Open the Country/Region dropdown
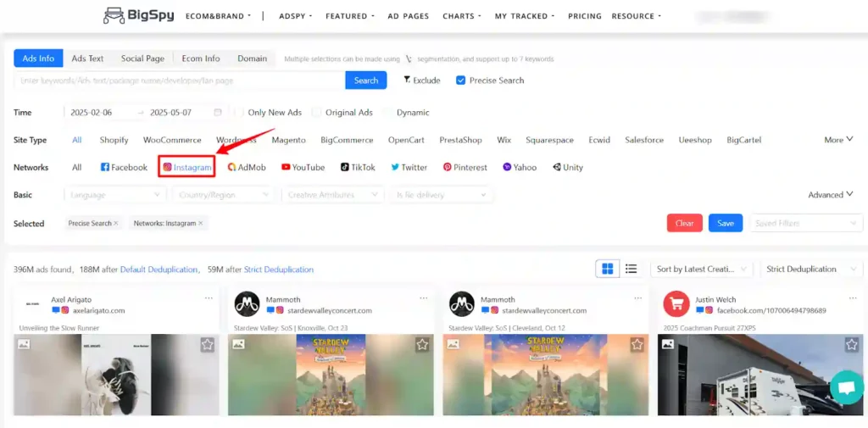This screenshot has height=428, width=868. [x=223, y=195]
